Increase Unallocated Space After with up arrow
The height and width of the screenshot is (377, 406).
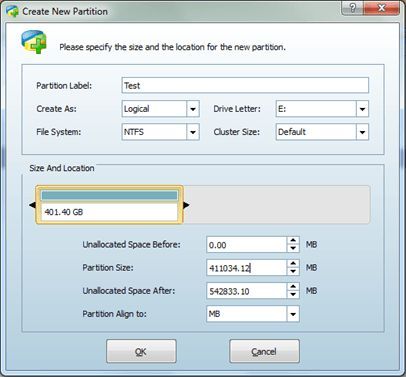(x=293, y=287)
